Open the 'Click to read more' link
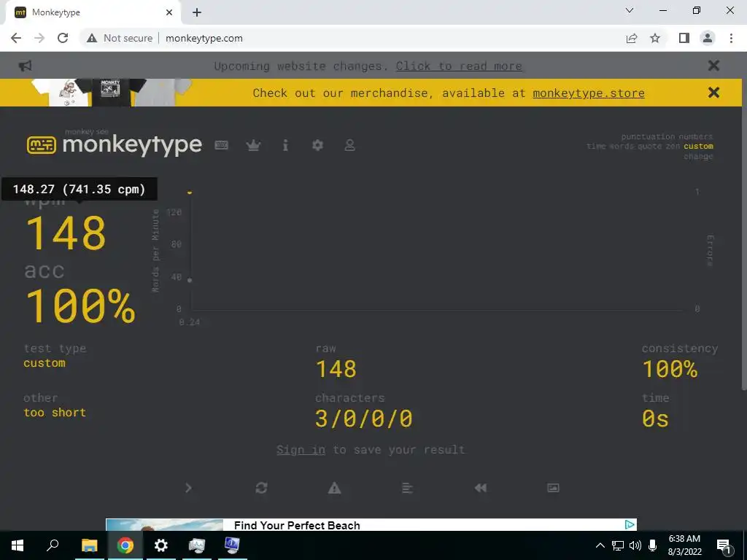747x560 pixels. pos(459,66)
